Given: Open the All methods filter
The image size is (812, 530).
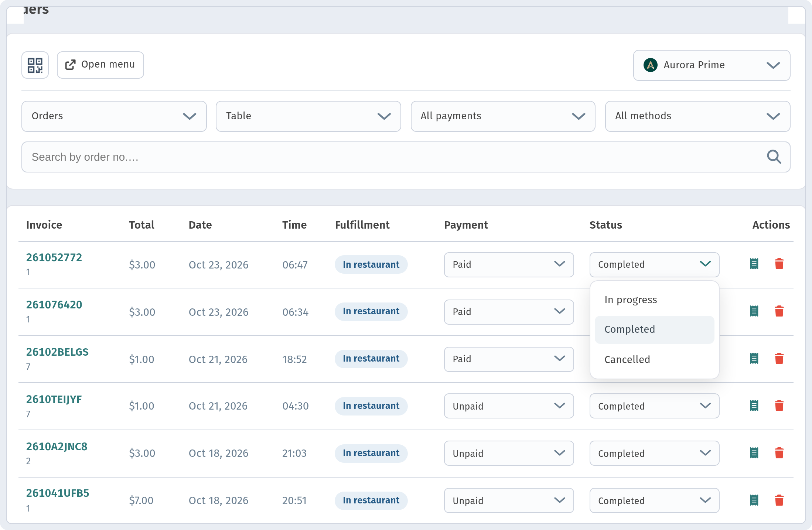Looking at the screenshot, I should point(697,116).
